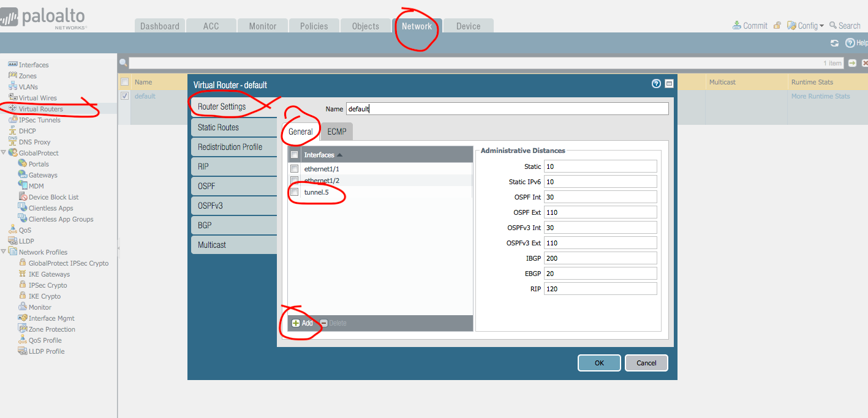Image resolution: width=868 pixels, height=418 pixels.
Task: Collapse the GlobalProtect tree node
Action: [4, 153]
